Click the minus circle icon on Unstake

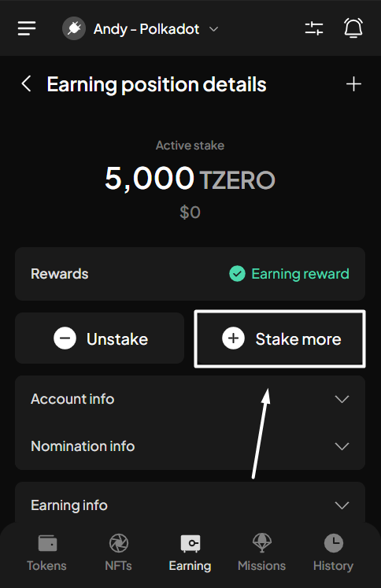tap(65, 338)
